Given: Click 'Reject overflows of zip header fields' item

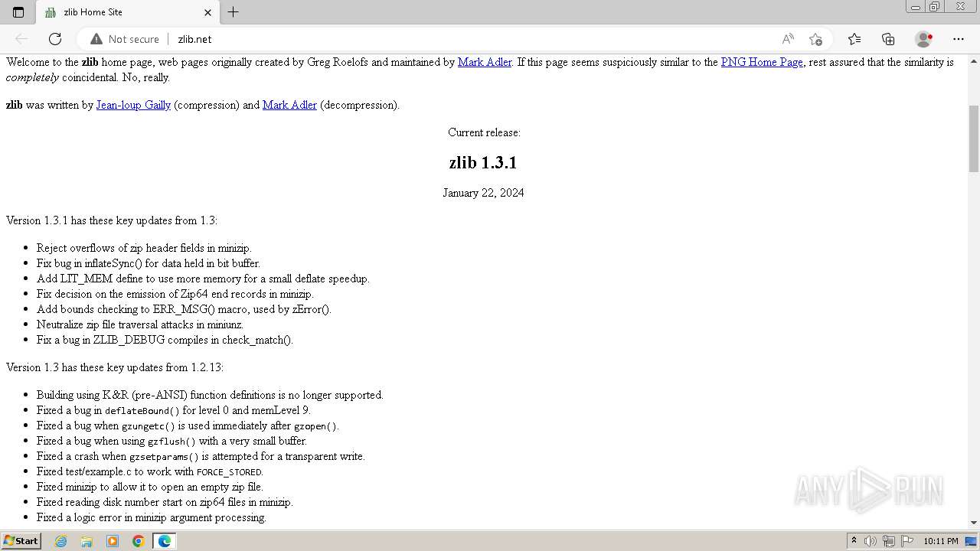Looking at the screenshot, I should point(144,248).
